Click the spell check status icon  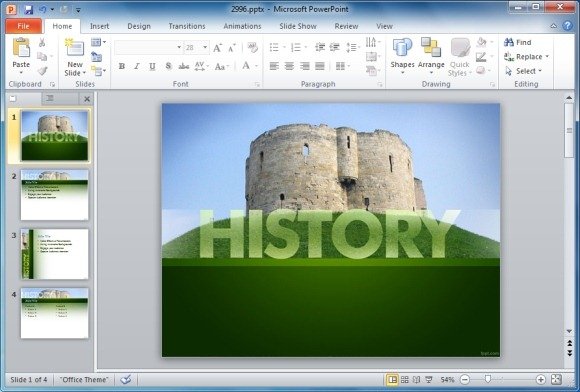click(126, 379)
